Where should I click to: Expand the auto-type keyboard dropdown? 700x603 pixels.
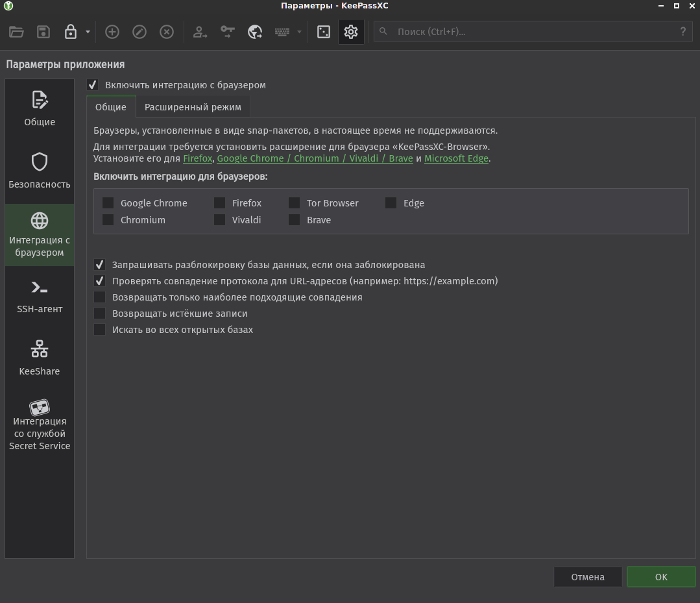[x=298, y=31]
